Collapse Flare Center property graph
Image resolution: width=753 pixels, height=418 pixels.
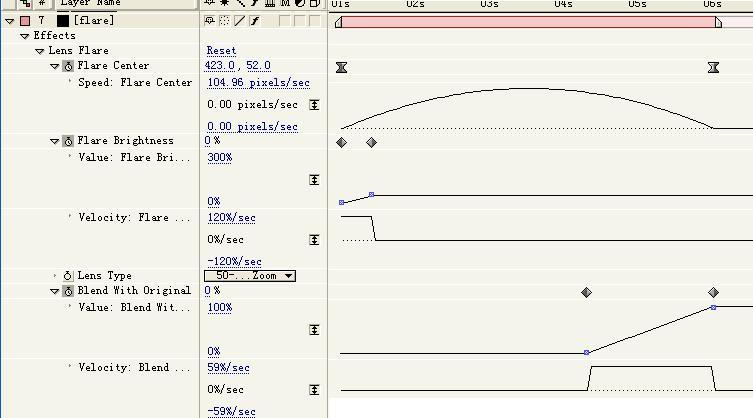tap(54, 66)
